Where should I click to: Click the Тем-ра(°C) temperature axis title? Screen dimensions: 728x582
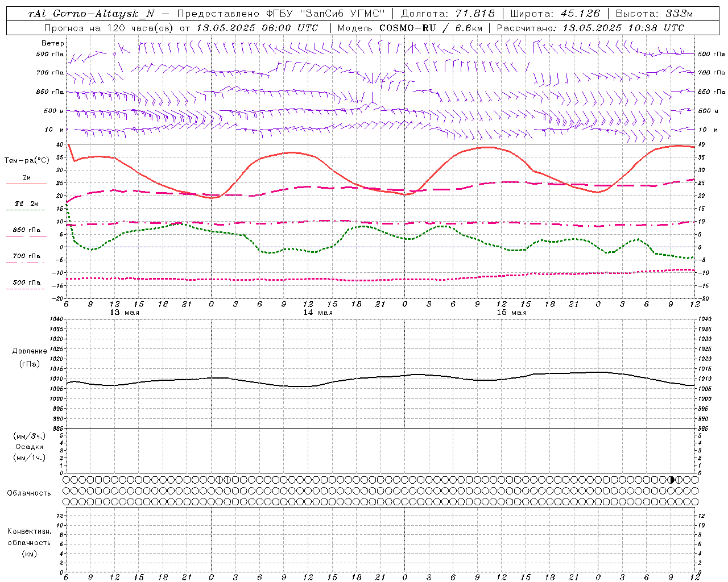(27, 161)
